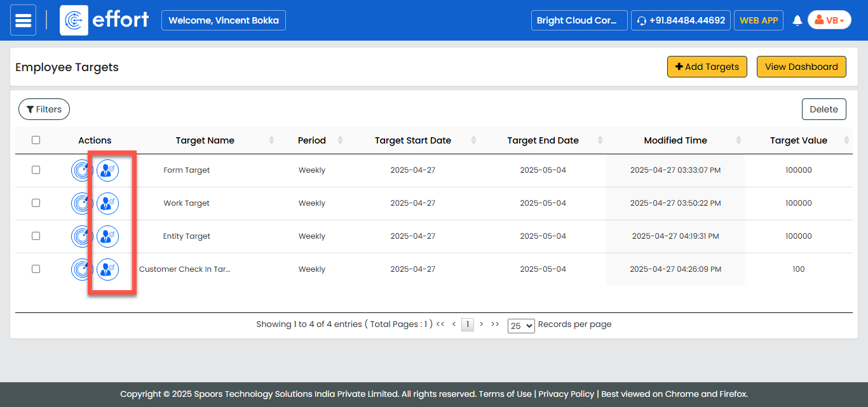Check the Form Target row checkbox
This screenshot has width=868, height=407.
pos(36,170)
